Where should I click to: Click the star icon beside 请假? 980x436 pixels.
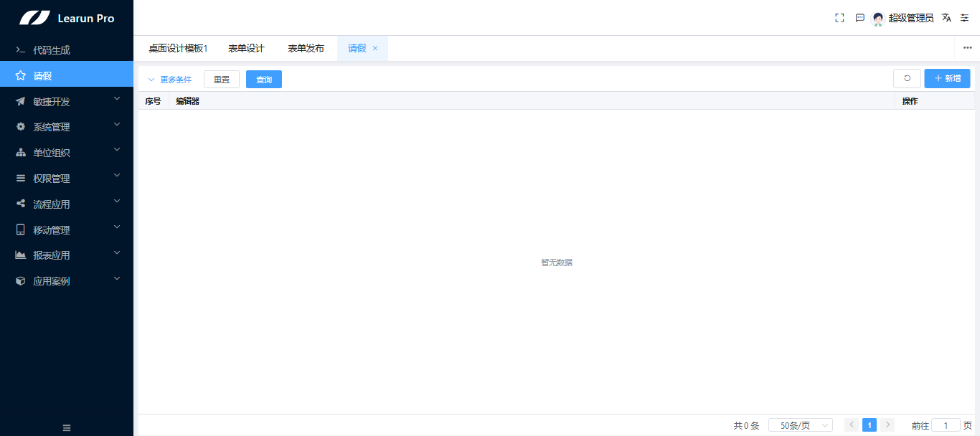[21, 75]
